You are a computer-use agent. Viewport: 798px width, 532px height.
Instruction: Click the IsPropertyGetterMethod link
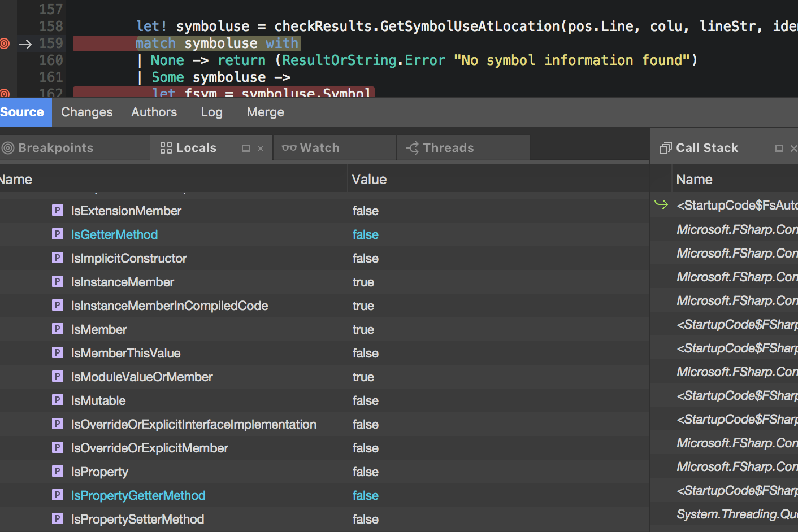(x=138, y=495)
